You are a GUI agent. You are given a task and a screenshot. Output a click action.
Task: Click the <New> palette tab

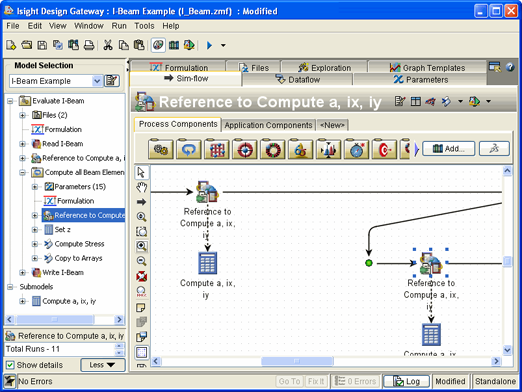(x=332, y=125)
